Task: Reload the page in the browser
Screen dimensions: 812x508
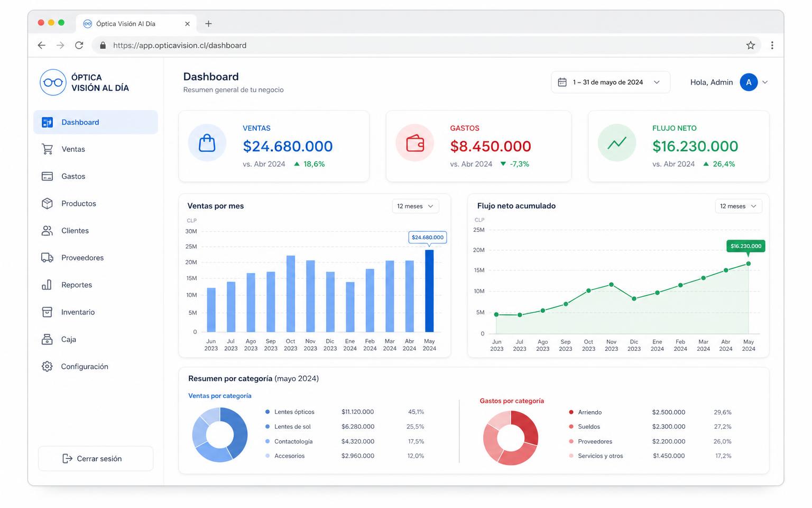Action: [x=79, y=46]
